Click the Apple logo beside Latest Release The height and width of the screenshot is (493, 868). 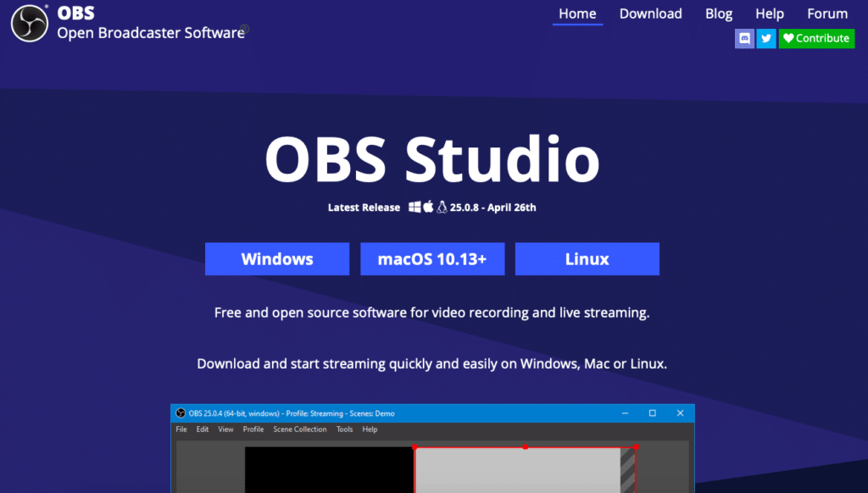coord(428,207)
